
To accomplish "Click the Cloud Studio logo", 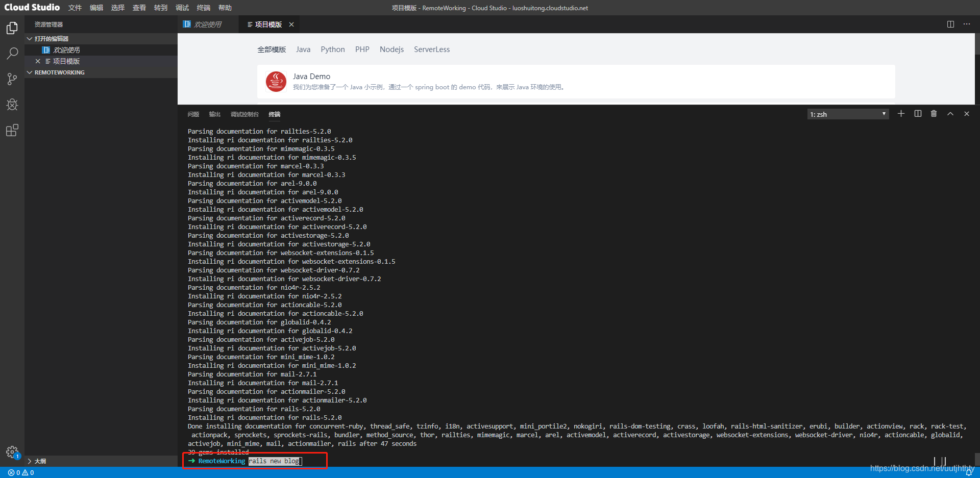I will pos(32,7).
